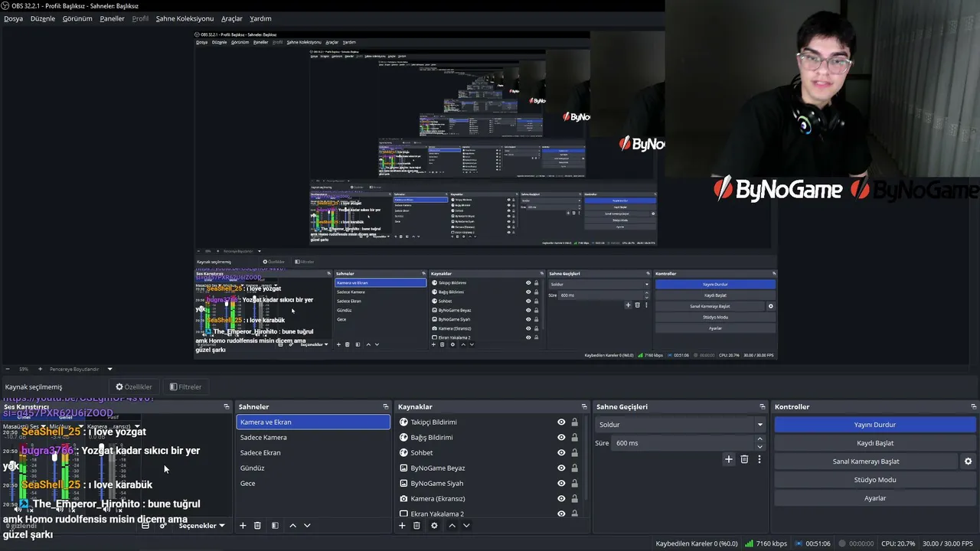Open the Soldur transition dropdown

click(680, 425)
